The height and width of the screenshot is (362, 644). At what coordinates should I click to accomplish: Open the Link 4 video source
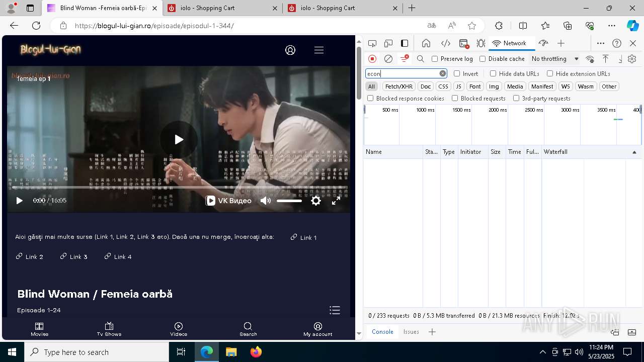coord(118,256)
